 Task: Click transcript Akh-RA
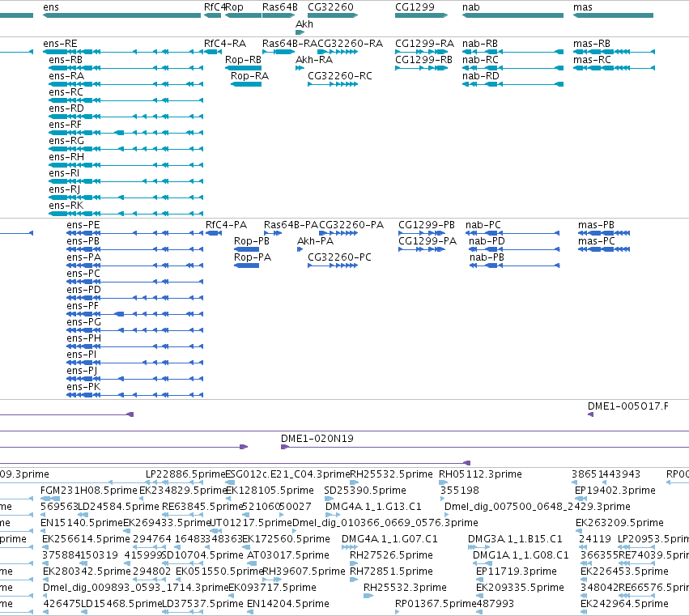pos(300,68)
